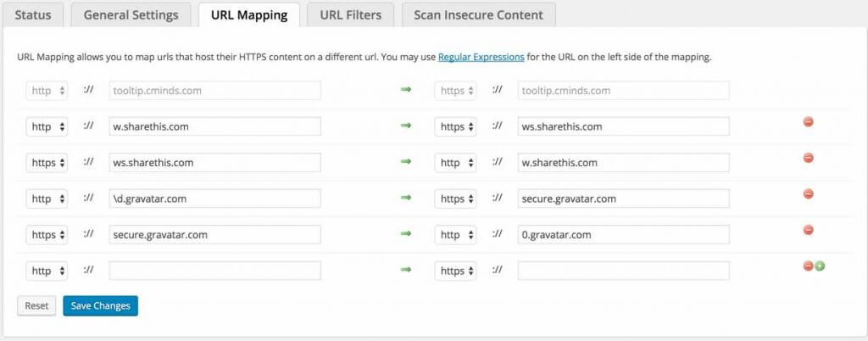Viewport: 868px width, 341px height.
Task: Remove the ws.sharethis.com to w.sharethis.com mapping
Action: pyautogui.click(x=808, y=158)
